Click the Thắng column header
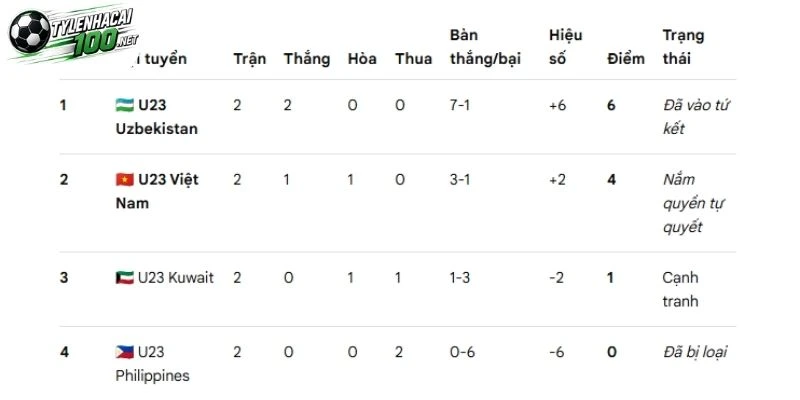The height and width of the screenshot is (400, 800). 307,59
